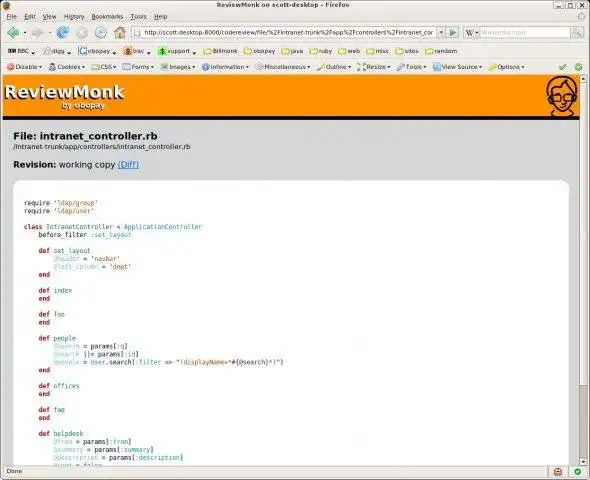Click the green checkmark validation icon
590x480 pixels.
click(x=563, y=67)
